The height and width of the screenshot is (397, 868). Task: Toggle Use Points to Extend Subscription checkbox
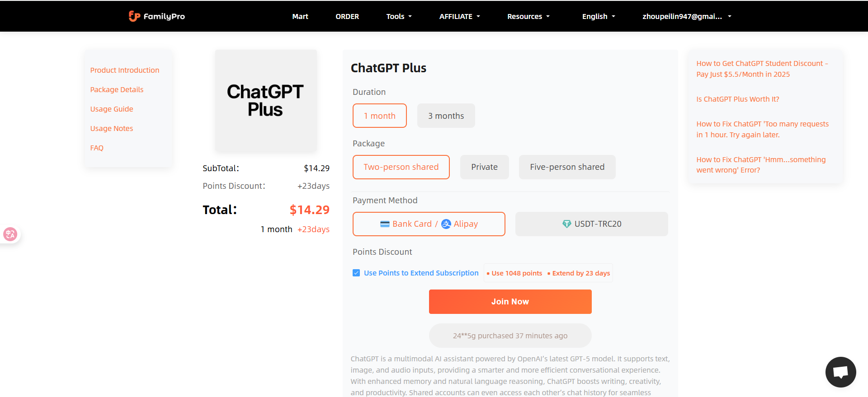point(356,273)
